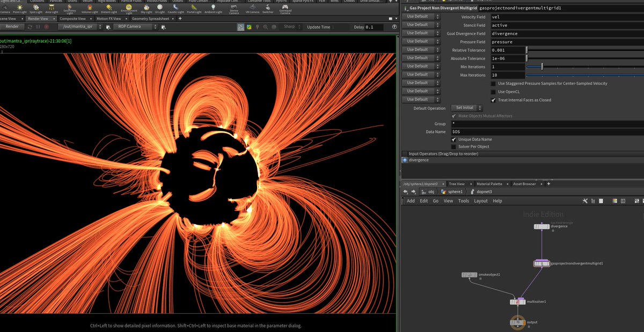The width and height of the screenshot is (644, 332).
Task: Select the Switcher shelf tool
Action: pos(268,9)
